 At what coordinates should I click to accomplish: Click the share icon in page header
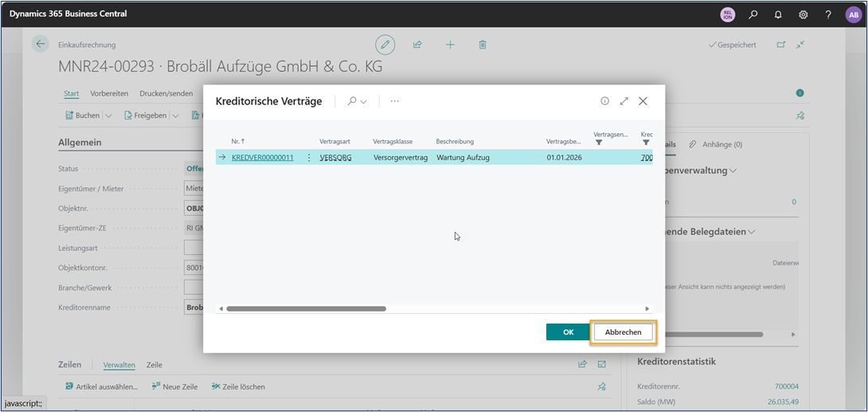tap(417, 45)
